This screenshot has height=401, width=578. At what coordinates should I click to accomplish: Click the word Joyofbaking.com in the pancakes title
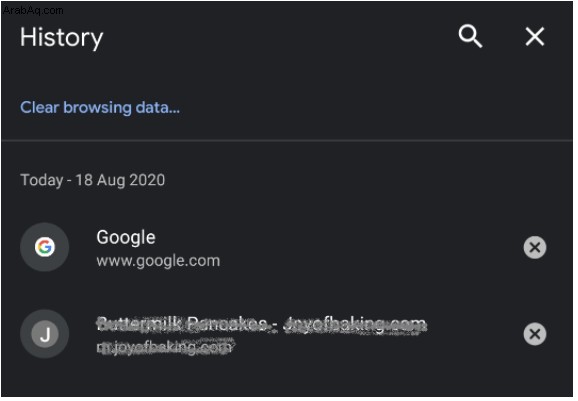355,324
